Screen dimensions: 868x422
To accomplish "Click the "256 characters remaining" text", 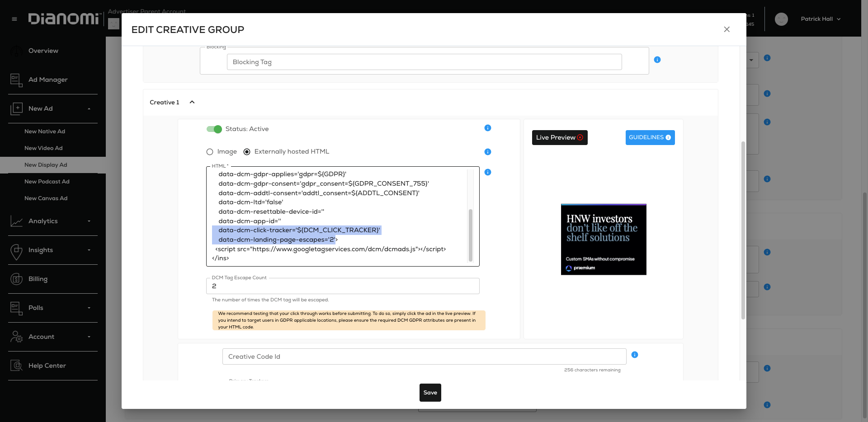I will pyautogui.click(x=592, y=370).
